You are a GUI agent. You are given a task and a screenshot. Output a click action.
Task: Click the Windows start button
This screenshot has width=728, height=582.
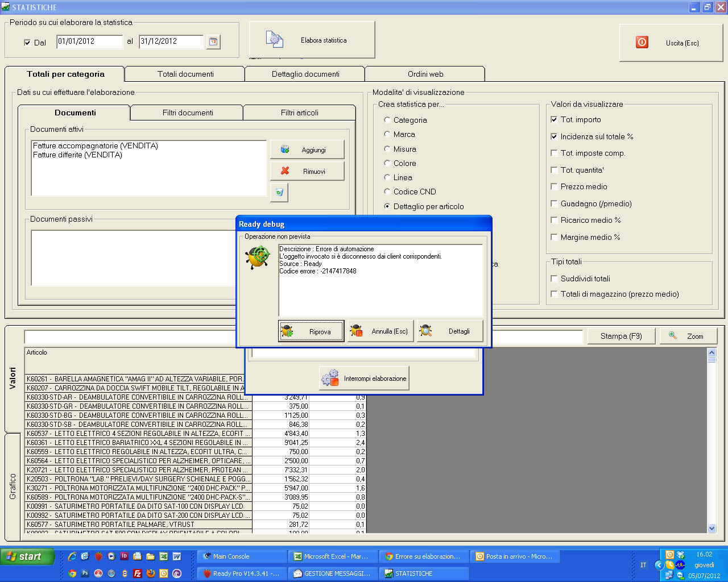27,556
